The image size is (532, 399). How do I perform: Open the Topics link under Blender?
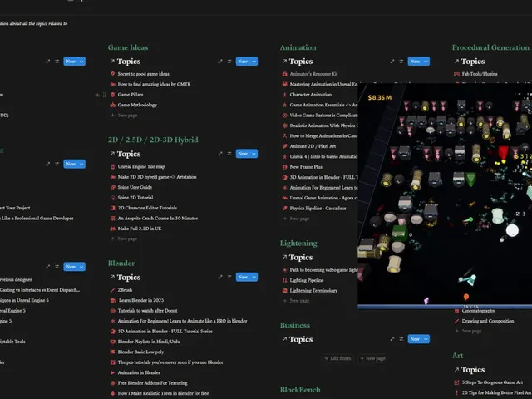126,278
